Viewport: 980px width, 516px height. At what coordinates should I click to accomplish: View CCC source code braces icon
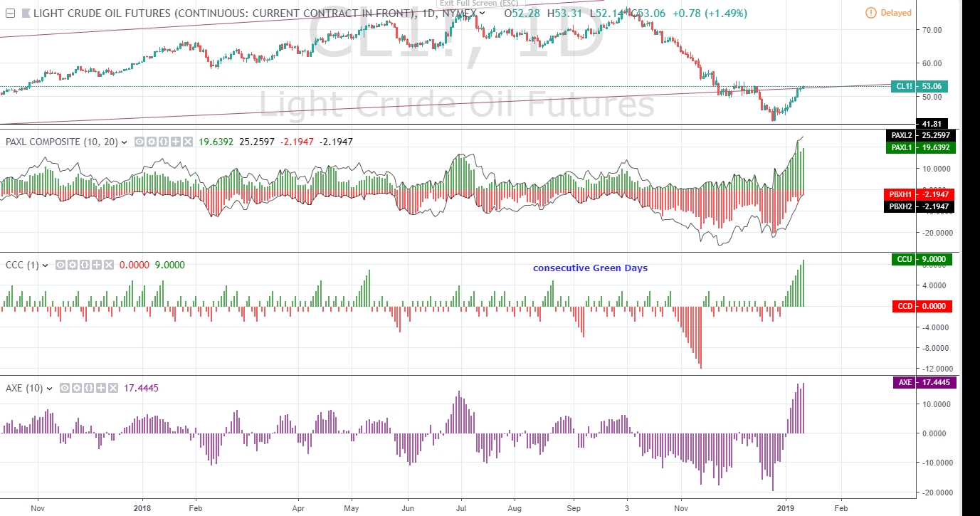pos(85,265)
